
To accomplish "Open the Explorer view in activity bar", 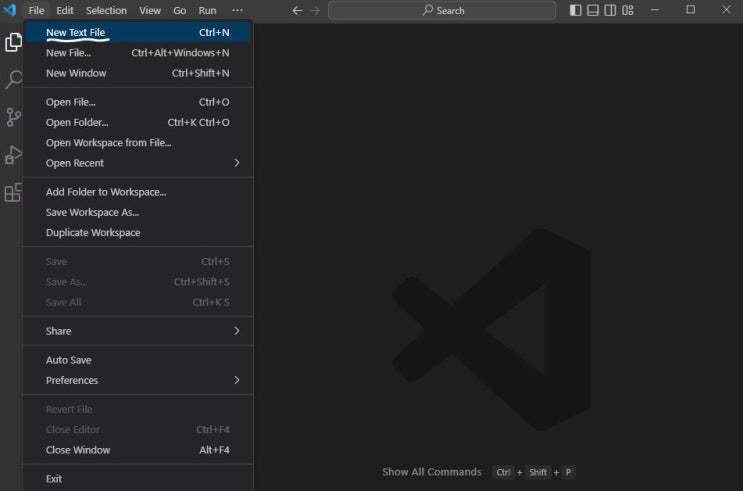I will [13, 42].
